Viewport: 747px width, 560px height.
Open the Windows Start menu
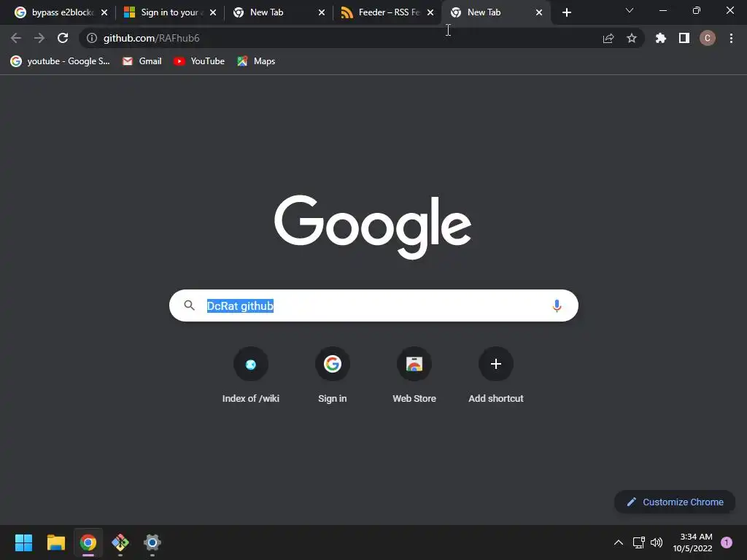(x=23, y=542)
